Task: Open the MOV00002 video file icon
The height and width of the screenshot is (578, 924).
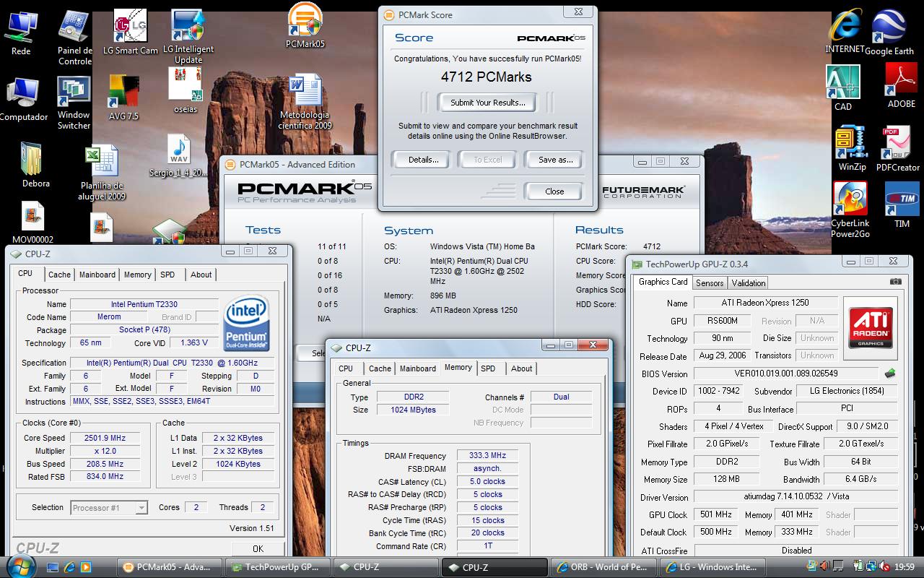Action: [x=32, y=223]
